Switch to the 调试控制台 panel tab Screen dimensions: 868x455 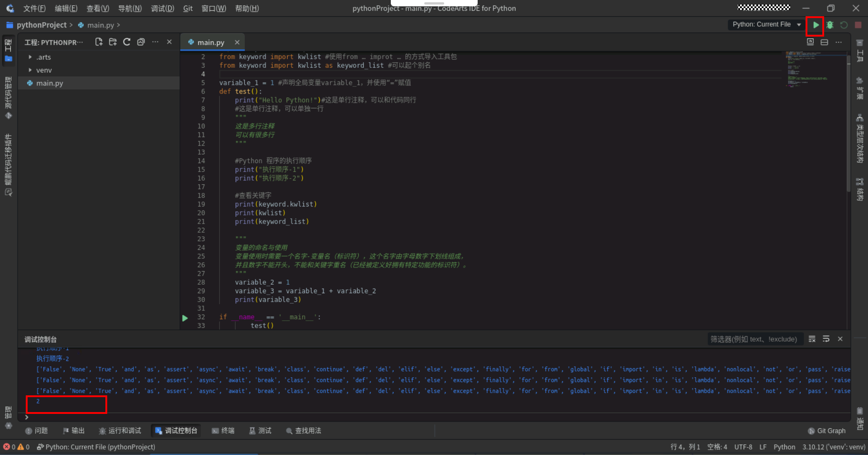coord(176,431)
